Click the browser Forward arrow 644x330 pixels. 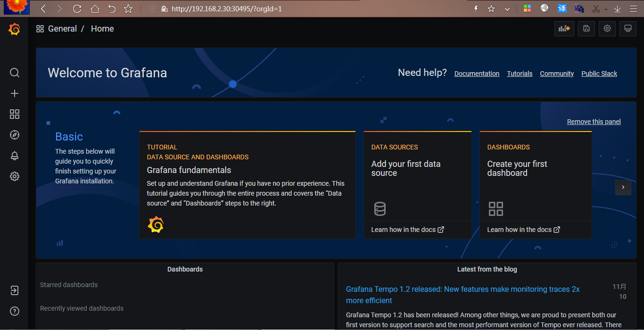pos(59,8)
